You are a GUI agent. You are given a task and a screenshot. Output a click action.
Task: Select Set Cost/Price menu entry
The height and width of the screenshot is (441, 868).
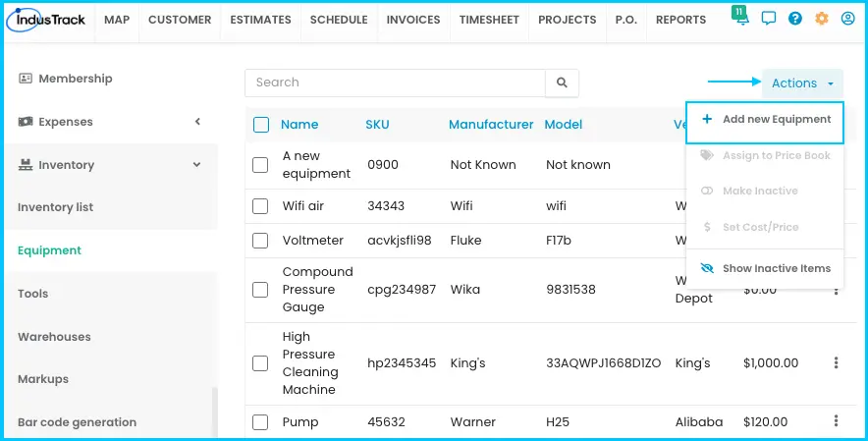(x=765, y=227)
